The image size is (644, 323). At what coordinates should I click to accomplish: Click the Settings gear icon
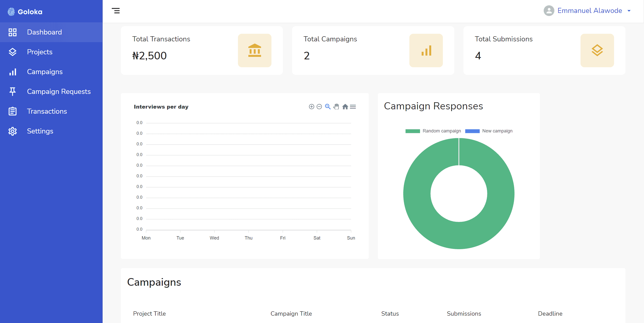[x=12, y=131]
